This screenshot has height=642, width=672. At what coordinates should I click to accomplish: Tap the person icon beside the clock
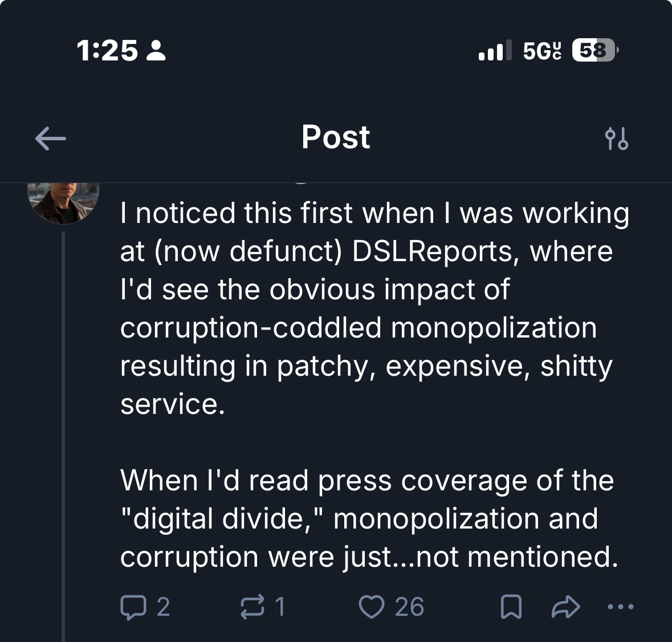point(156,51)
